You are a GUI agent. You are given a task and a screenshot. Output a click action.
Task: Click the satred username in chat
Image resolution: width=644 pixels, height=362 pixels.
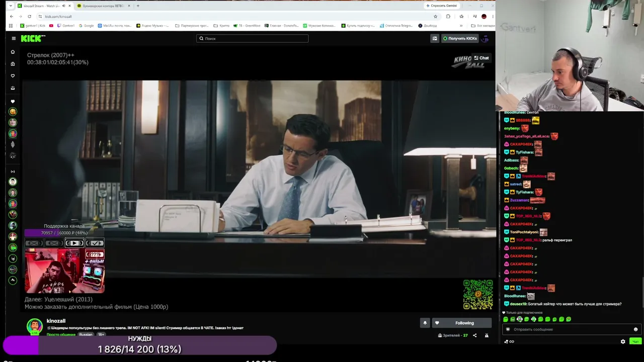[x=516, y=184]
